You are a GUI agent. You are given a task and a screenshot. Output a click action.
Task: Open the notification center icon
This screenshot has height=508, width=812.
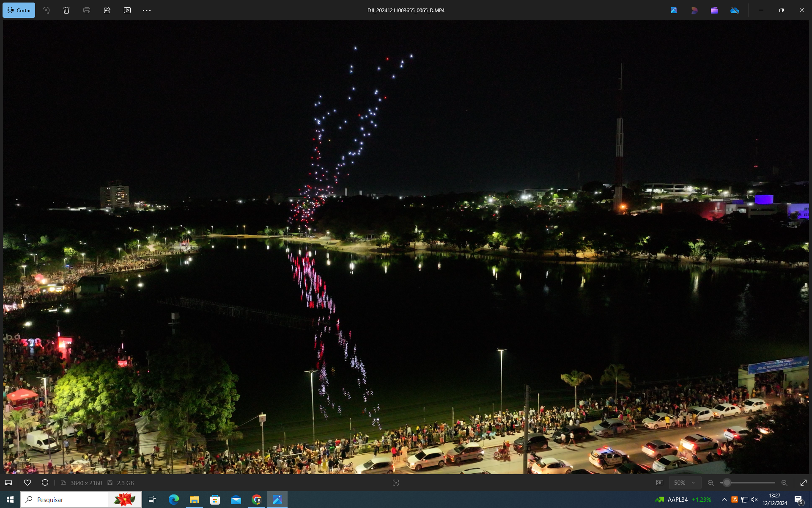pos(798,500)
